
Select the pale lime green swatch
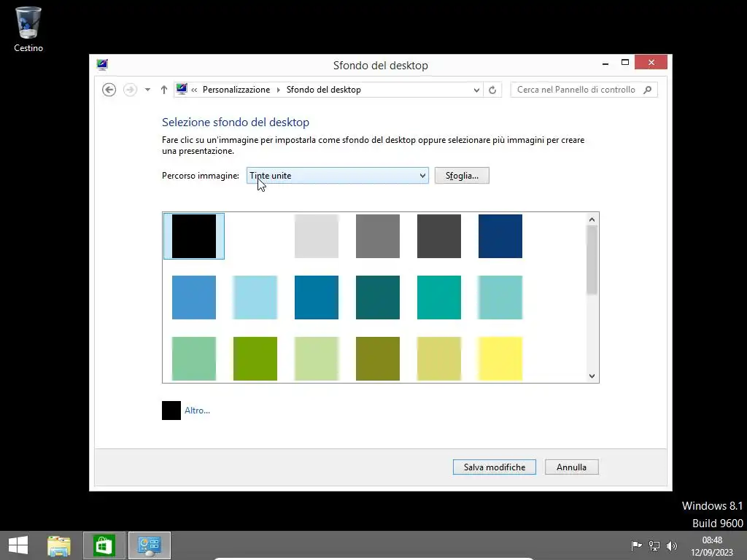coord(317,359)
